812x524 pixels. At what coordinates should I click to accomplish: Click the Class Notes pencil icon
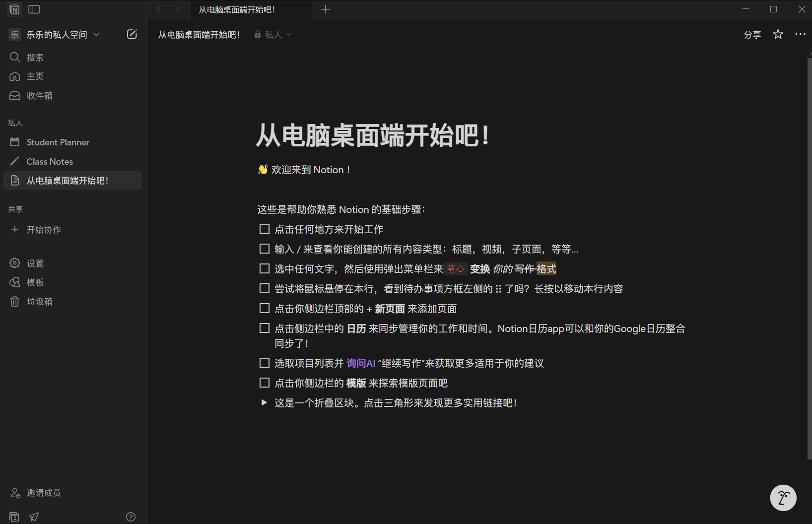point(15,161)
